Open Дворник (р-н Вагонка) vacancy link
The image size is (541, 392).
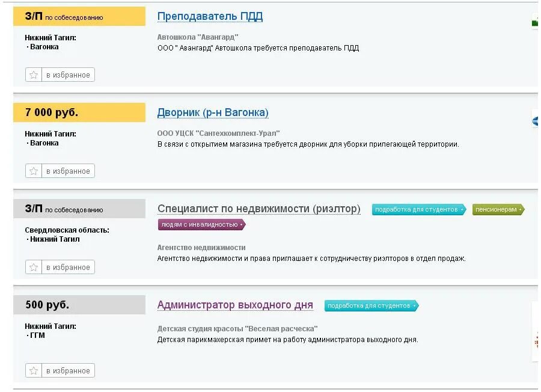213,113
